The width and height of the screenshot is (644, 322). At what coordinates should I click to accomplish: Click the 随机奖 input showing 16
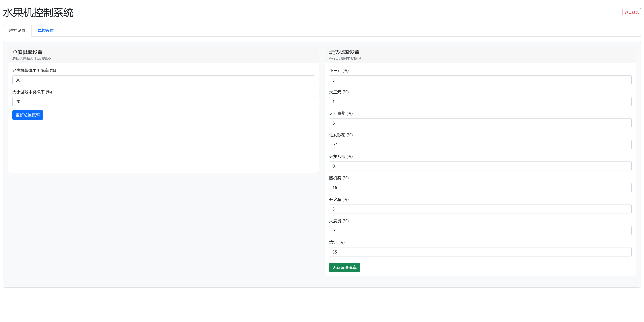pos(480,188)
